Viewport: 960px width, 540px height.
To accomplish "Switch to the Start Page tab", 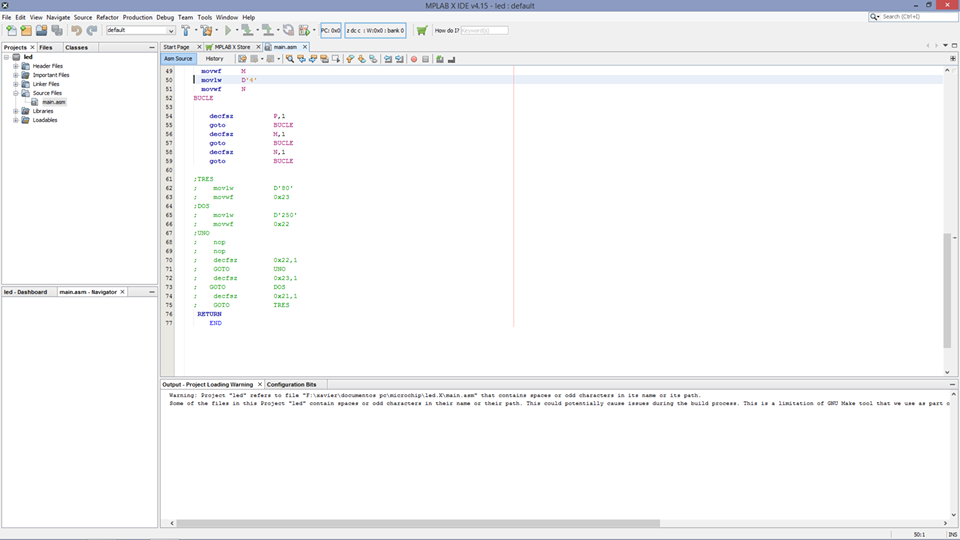I will [x=176, y=47].
